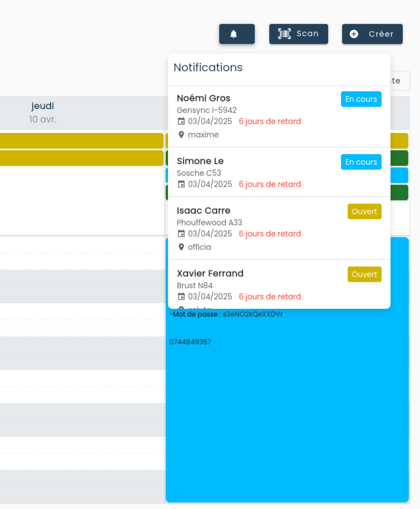The width and height of the screenshot is (420, 509).
Task: Click phone number 0744849357
Action: (190, 342)
